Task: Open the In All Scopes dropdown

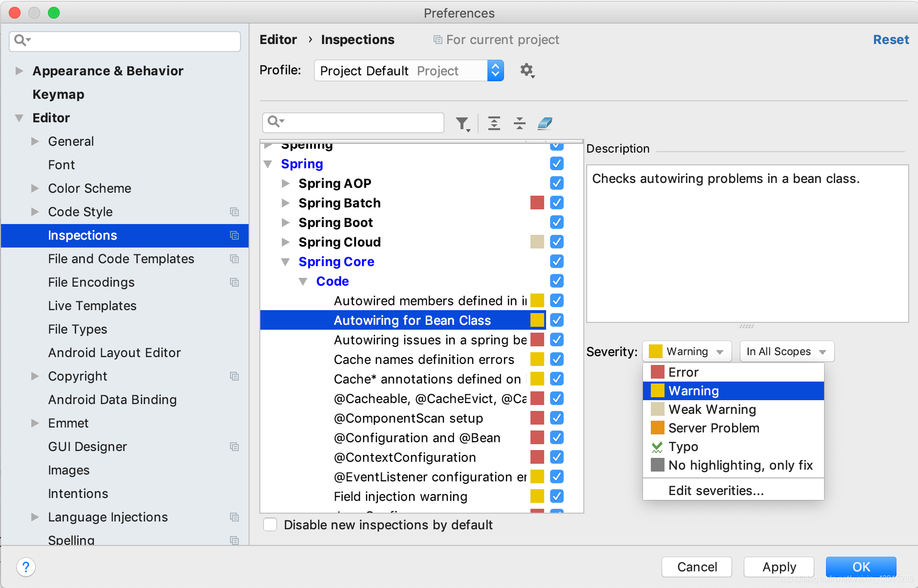Action: click(x=787, y=351)
